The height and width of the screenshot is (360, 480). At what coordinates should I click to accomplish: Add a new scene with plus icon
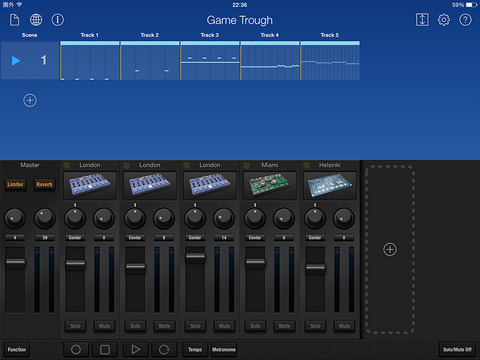click(30, 100)
